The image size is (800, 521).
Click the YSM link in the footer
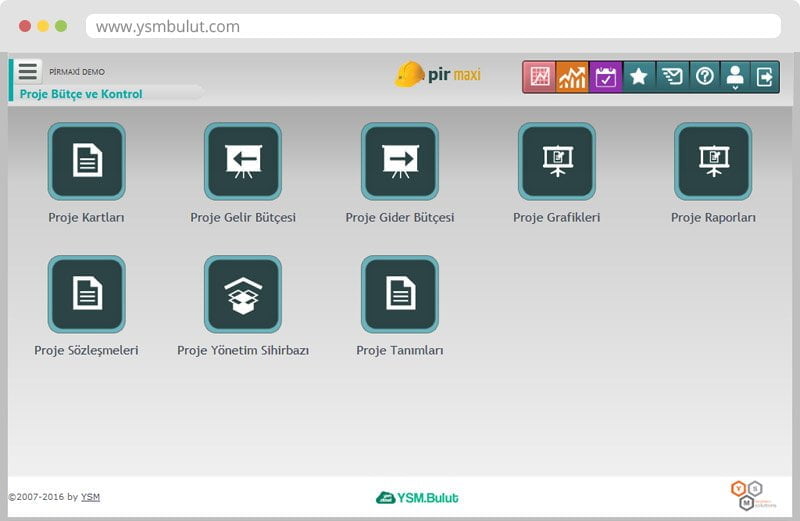coord(90,497)
